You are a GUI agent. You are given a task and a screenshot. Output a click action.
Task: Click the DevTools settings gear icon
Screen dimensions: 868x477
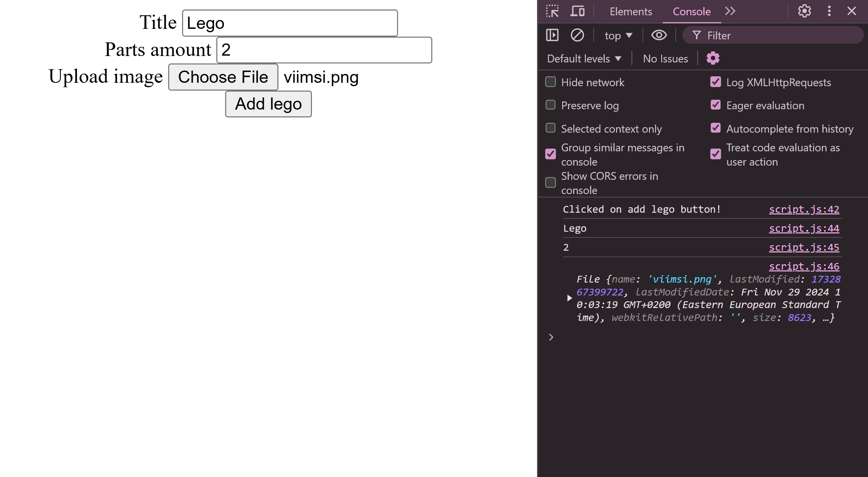coord(805,11)
